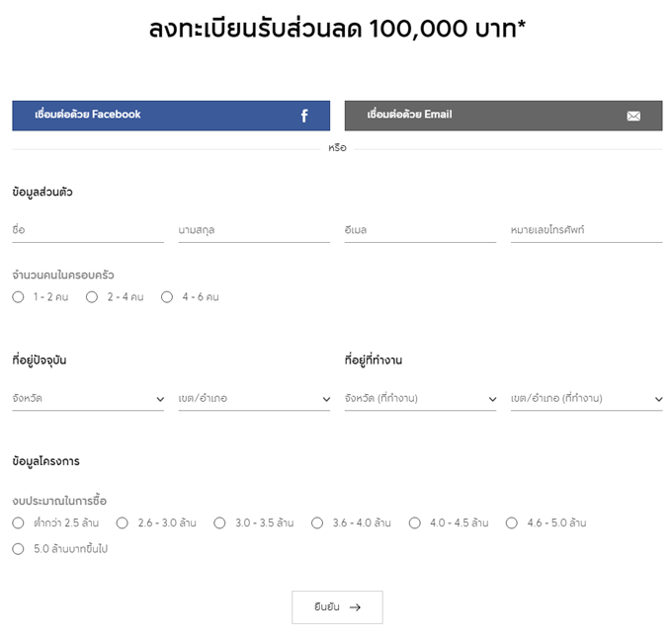
Task: Choose budget ต่ำกว่า 2.5 ล้าน
Action: pos(19,522)
